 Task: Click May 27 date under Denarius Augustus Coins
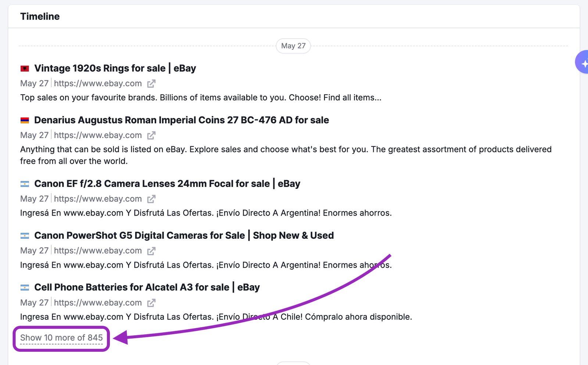coord(34,135)
